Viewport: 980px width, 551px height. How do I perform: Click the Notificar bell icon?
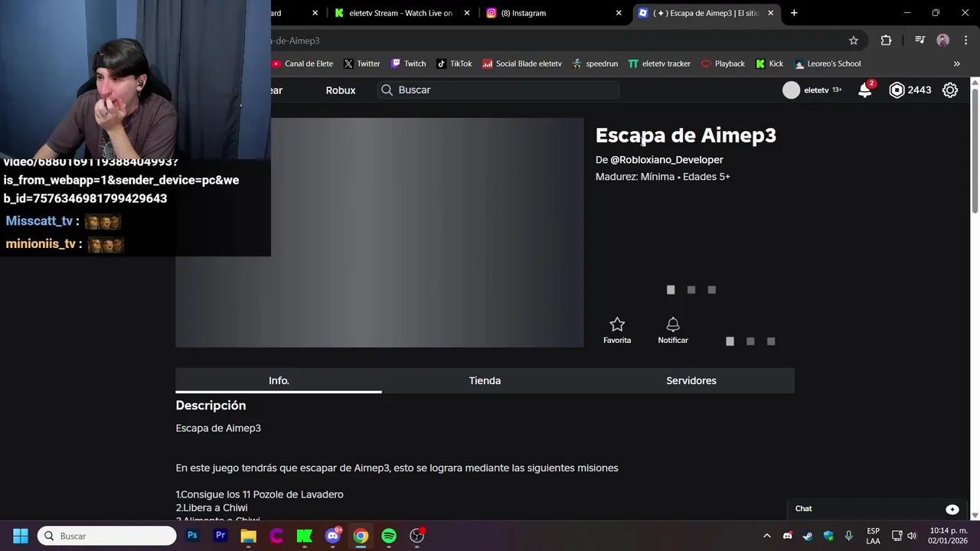[x=673, y=324]
